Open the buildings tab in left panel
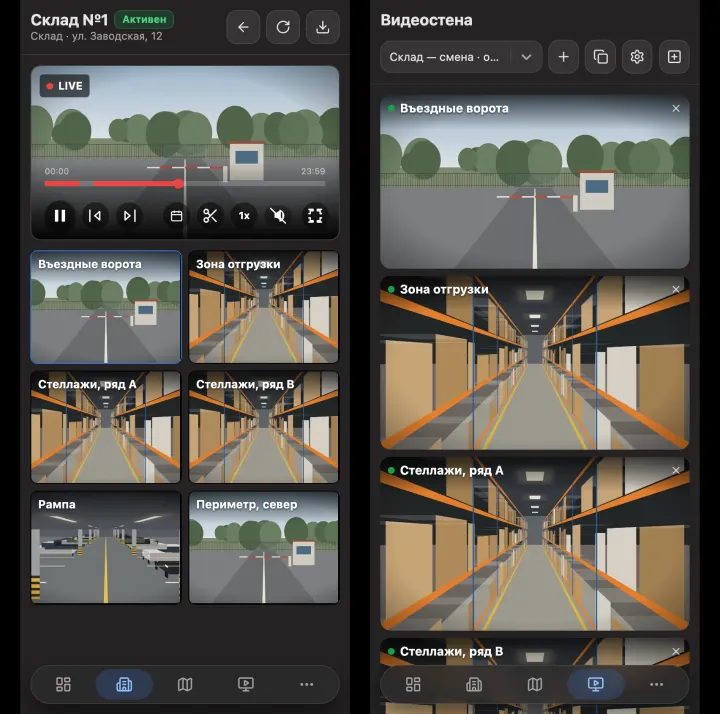The width and height of the screenshot is (720, 714). pyautogui.click(x=124, y=684)
